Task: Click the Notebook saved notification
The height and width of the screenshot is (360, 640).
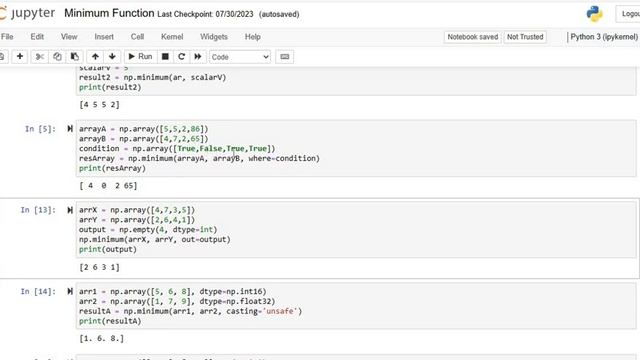Action: coord(473,37)
